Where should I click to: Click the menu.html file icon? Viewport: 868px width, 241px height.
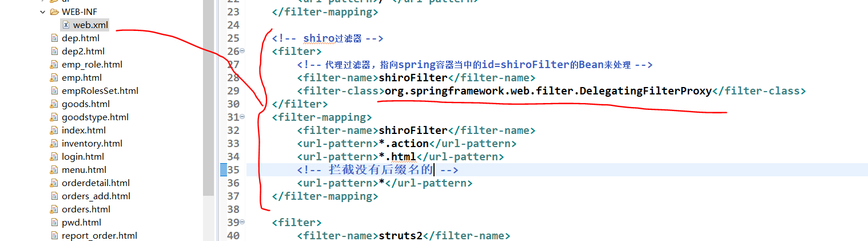click(x=54, y=170)
